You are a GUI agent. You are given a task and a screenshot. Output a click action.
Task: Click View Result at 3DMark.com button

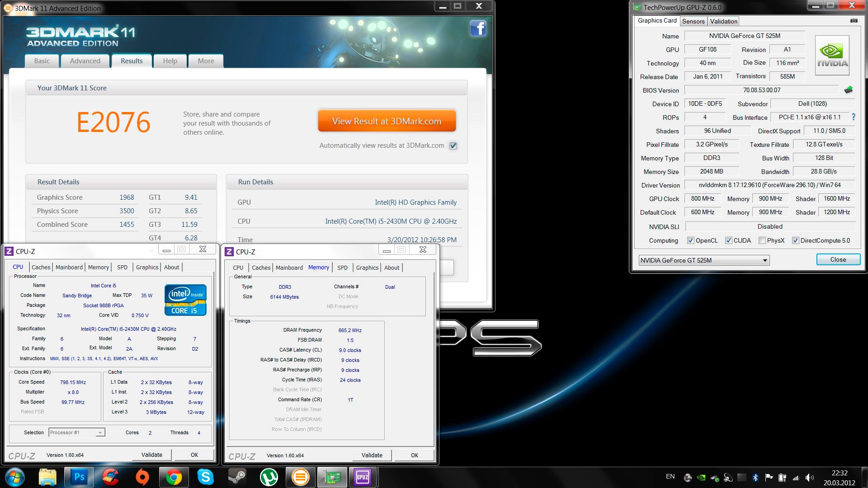pyautogui.click(x=387, y=121)
